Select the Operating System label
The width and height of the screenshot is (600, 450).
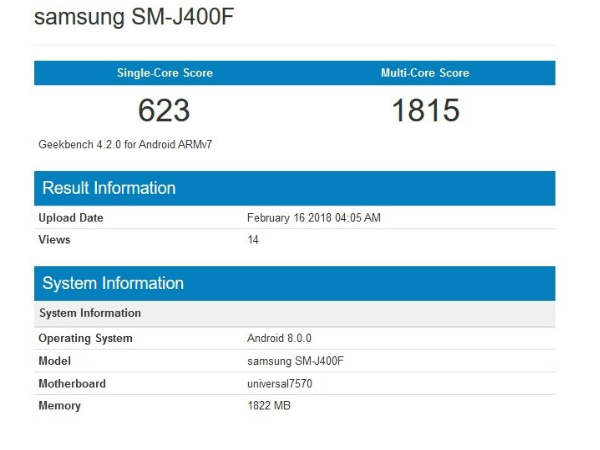85,339
